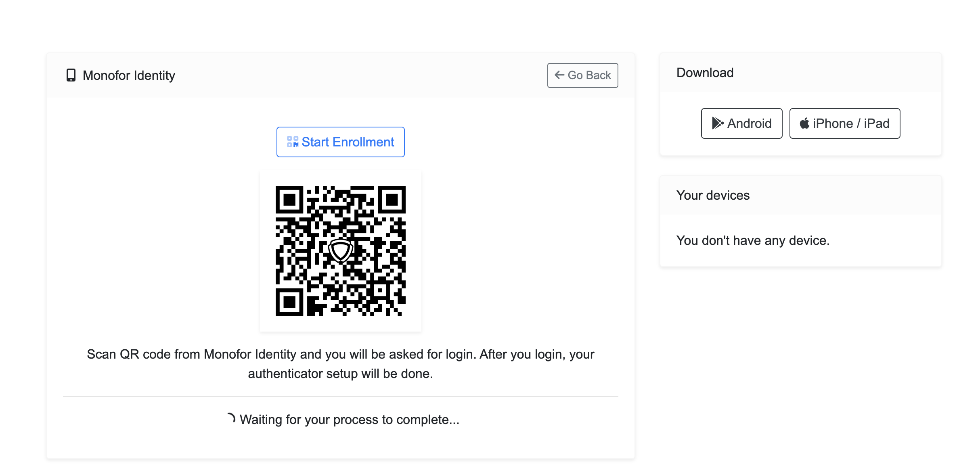Click the left arrow icon in Go Back
Viewport: 980px width, 476px height.
pyautogui.click(x=559, y=75)
